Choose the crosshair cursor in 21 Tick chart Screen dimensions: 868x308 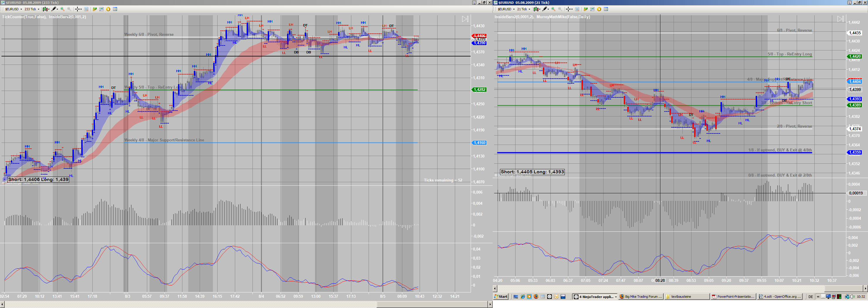click(569, 9)
